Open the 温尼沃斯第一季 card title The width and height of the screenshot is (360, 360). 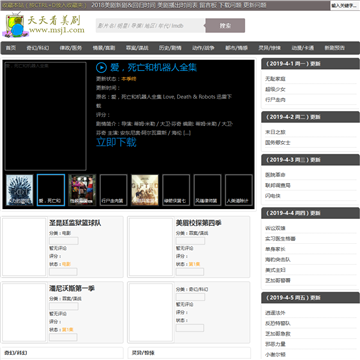point(72,288)
